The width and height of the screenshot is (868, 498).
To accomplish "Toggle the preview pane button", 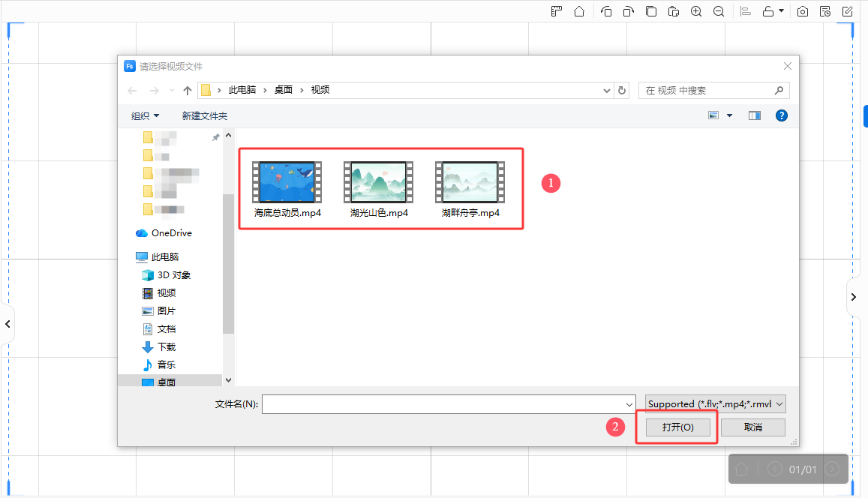I will coord(754,115).
